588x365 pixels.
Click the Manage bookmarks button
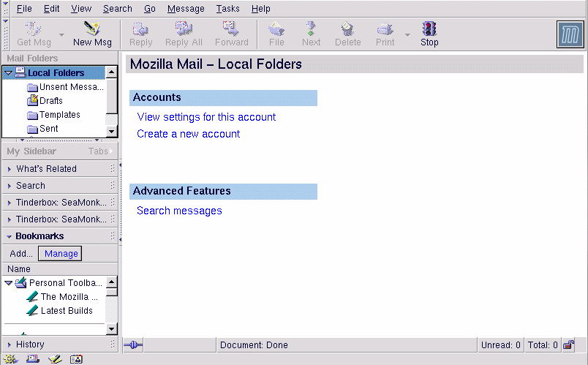61,254
